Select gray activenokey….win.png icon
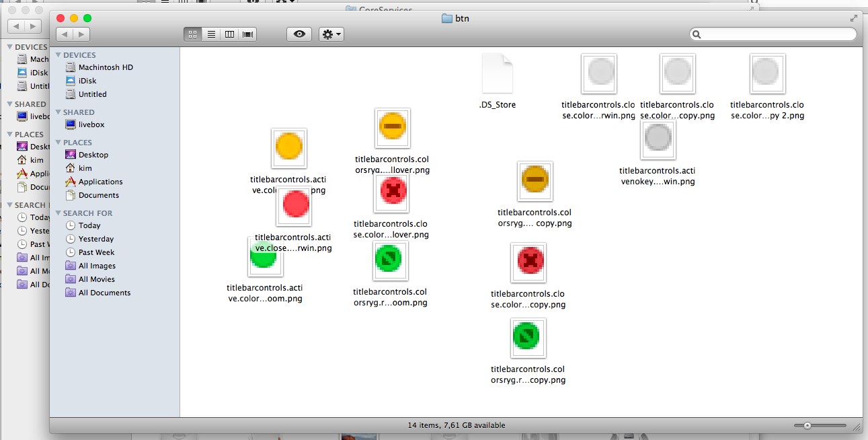The image size is (868, 440). (x=658, y=140)
